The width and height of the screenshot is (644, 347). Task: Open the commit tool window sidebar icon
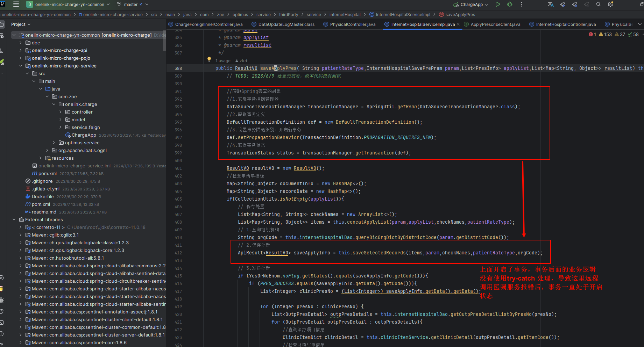(2, 36)
